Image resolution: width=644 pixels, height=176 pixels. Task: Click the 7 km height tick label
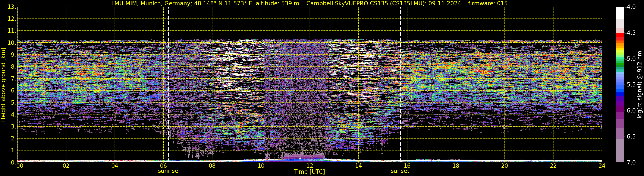[13, 79]
